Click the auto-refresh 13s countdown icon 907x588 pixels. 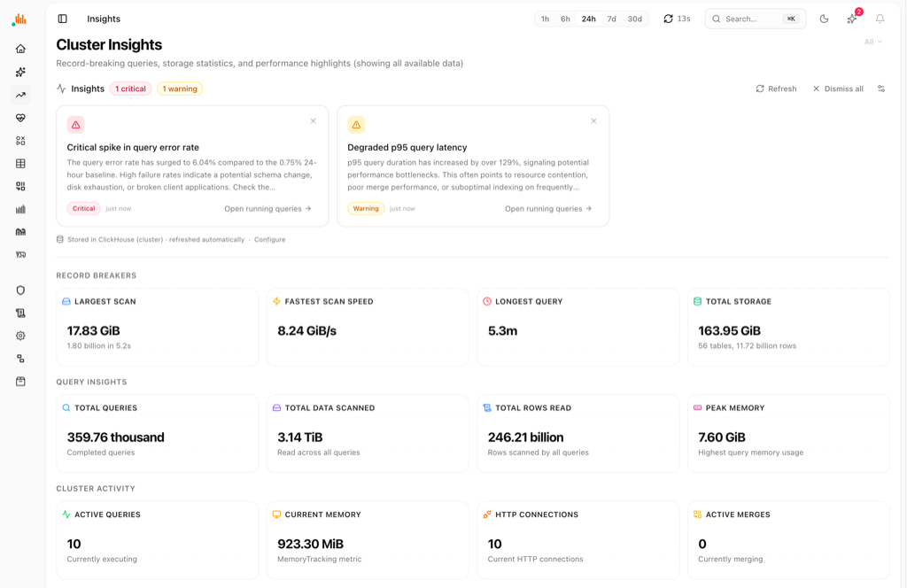coord(668,19)
